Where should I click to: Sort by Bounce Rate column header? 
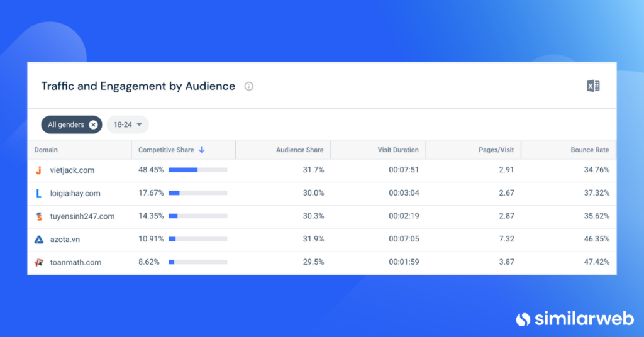(x=590, y=150)
